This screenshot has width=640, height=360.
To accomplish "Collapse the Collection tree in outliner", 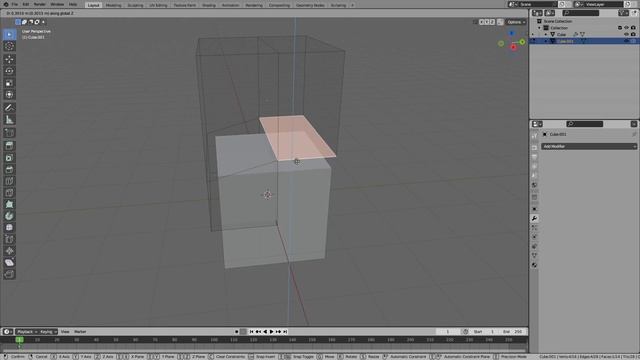I will tap(539, 28).
